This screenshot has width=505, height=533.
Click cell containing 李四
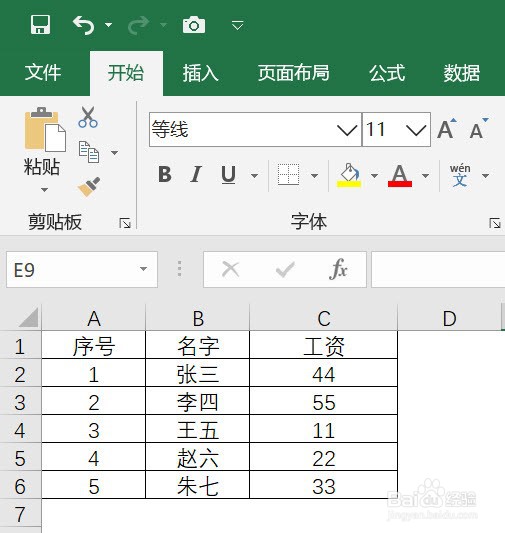coord(198,401)
